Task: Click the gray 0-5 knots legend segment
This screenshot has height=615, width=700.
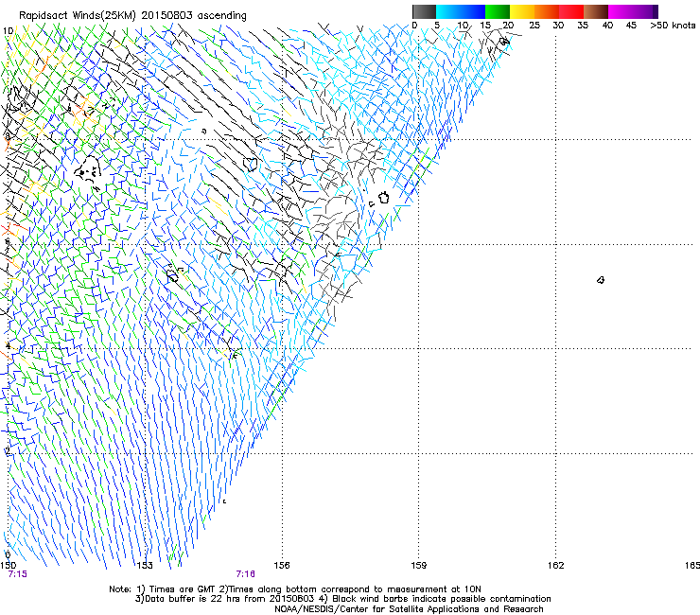Action: [x=424, y=11]
